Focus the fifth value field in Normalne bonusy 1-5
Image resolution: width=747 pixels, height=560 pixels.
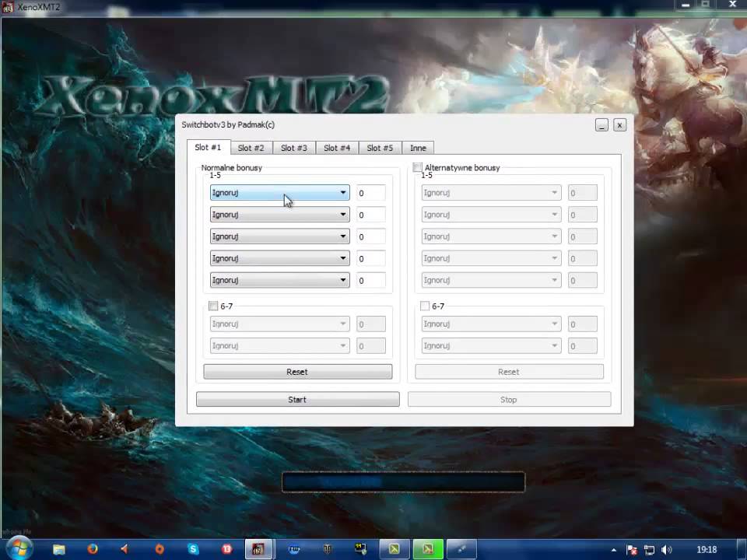coord(370,281)
